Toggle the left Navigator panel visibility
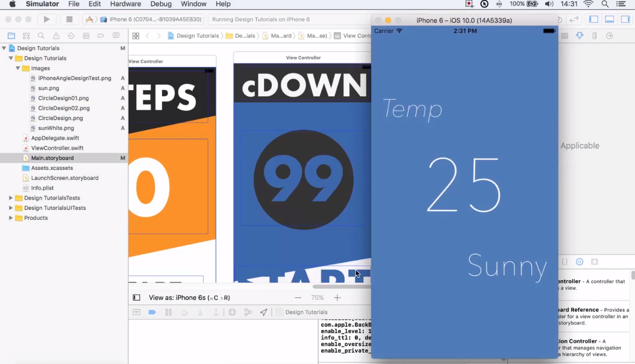 point(594,19)
